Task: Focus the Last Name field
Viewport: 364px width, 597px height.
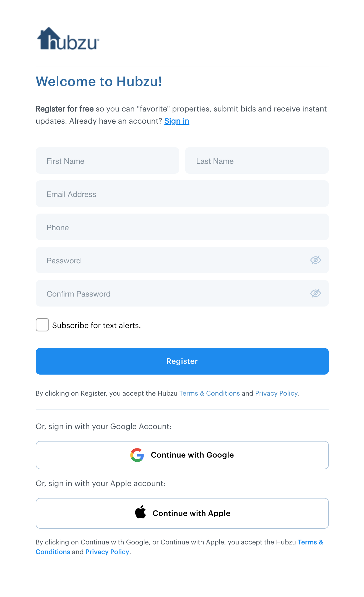Action: tap(257, 161)
